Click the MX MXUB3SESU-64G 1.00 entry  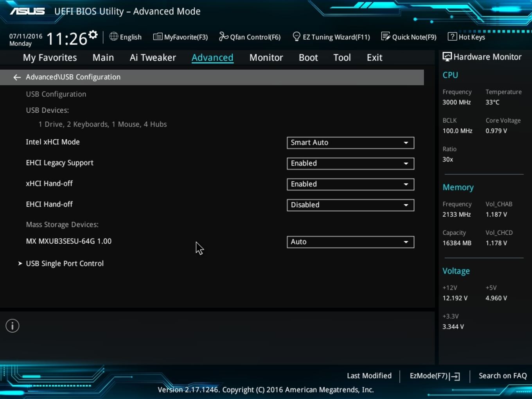69,241
